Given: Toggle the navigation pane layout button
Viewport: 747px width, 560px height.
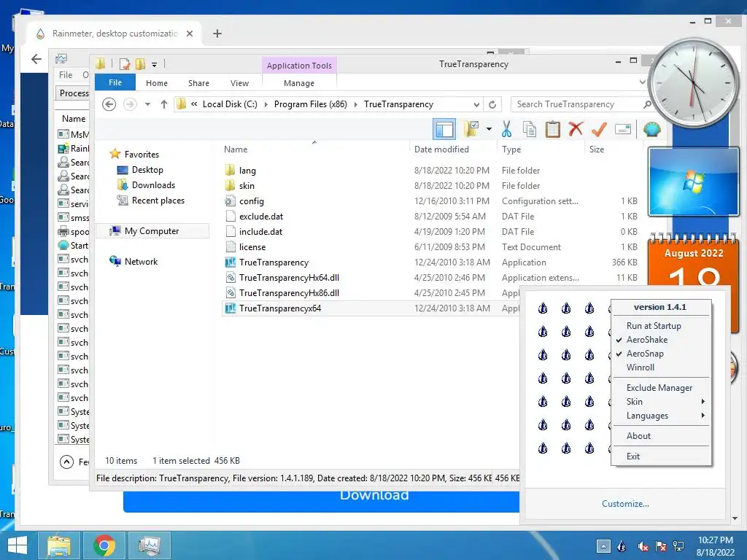Looking at the screenshot, I should (444, 129).
